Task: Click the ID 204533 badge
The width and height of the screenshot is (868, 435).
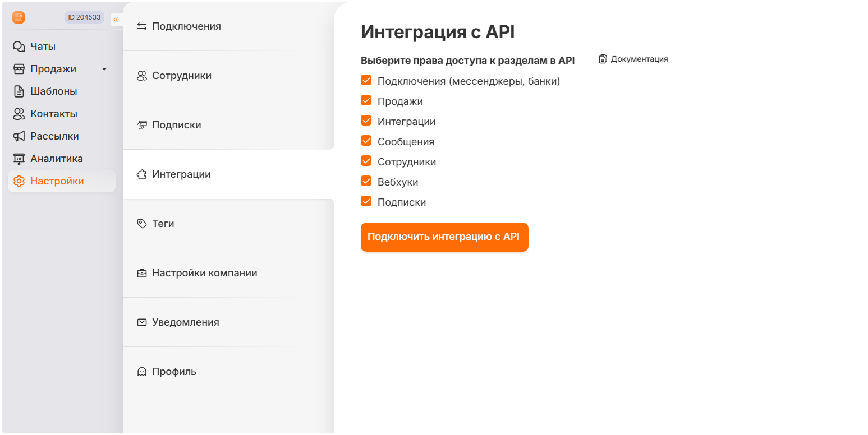Action: click(x=84, y=17)
